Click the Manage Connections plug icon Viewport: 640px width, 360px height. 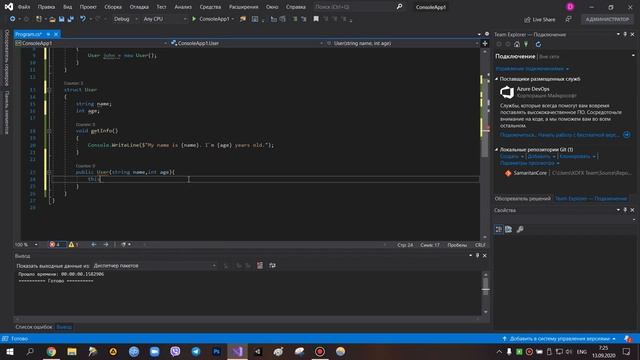pos(526,44)
